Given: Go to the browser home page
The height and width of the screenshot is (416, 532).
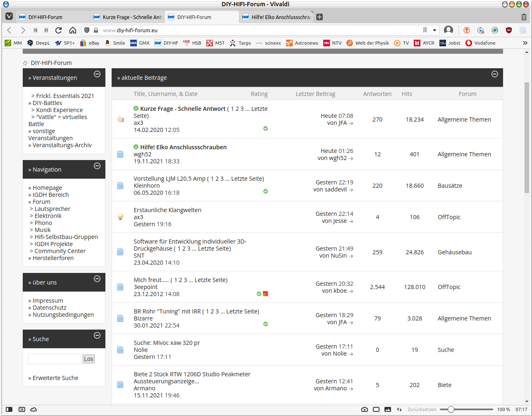Looking at the screenshot, I should pos(73,30).
